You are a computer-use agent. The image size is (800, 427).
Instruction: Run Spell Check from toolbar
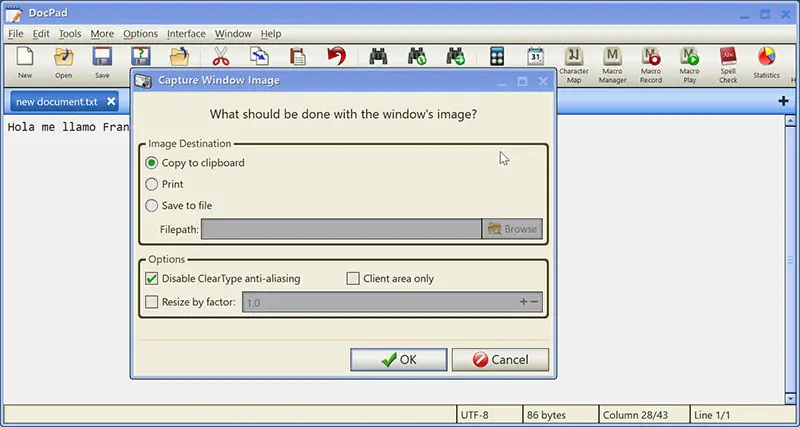728,65
